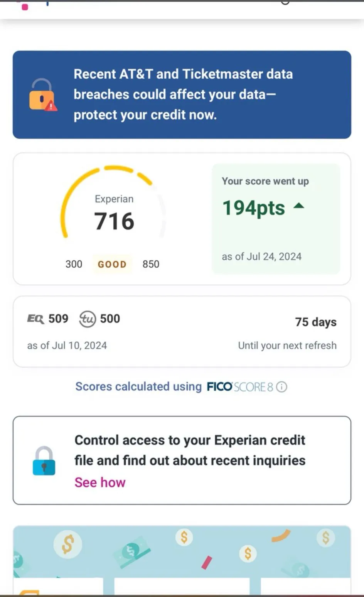The height and width of the screenshot is (597, 364).
Task: Tap the TransUnion score 500
Action: [x=110, y=319]
